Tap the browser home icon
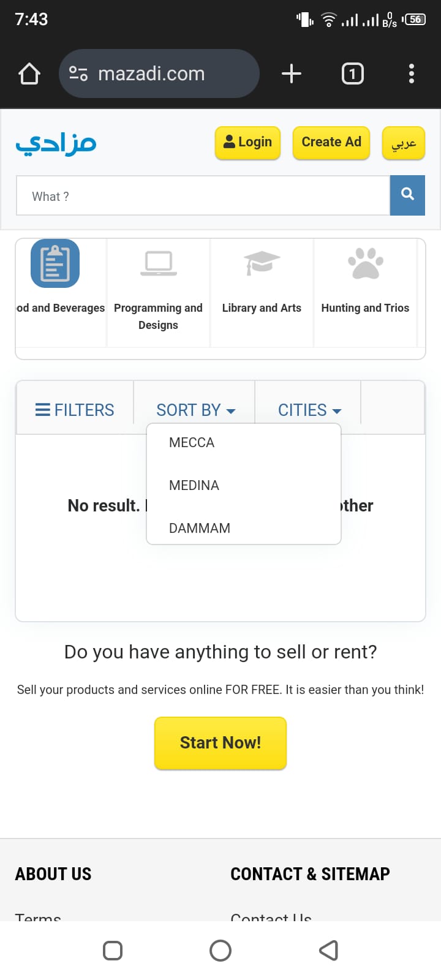 pos(29,74)
